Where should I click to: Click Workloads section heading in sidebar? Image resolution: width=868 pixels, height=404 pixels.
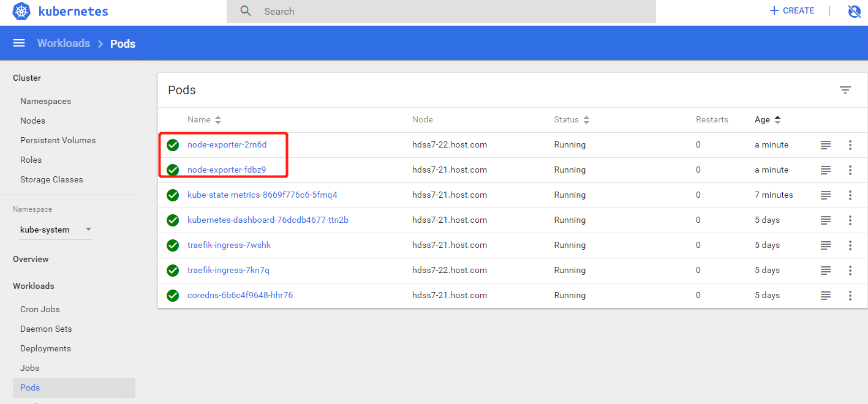click(x=34, y=286)
